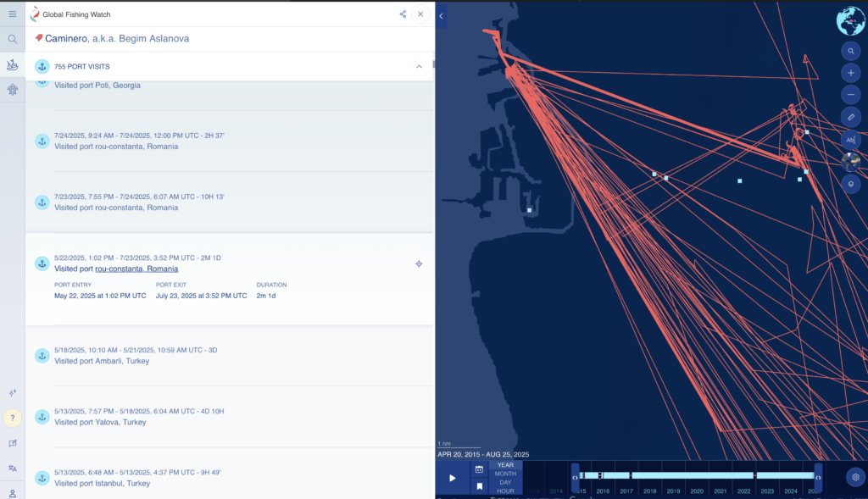Click the timeline start range handle
Screen dimensions: 868x499
tap(576, 478)
